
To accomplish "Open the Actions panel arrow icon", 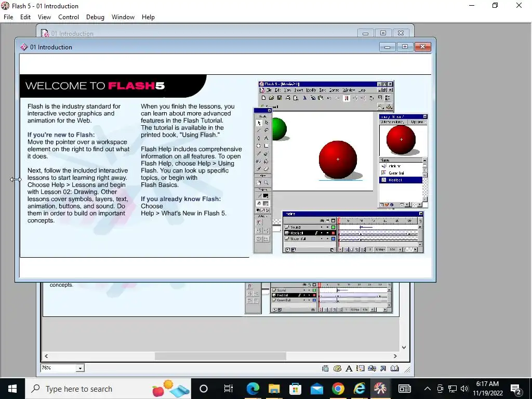I will click(x=383, y=368).
